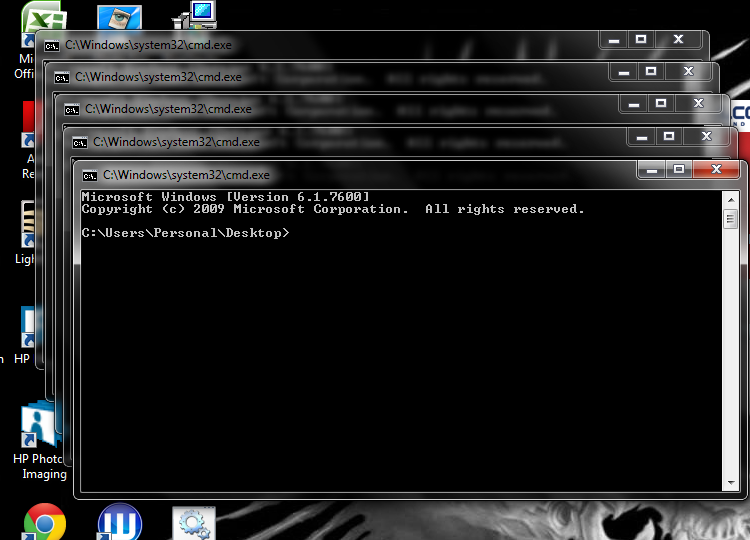Minimize the backmost cmd.exe window
Image resolution: width=750 pixels, height=540 pixels.
click(x=614, y=39)
